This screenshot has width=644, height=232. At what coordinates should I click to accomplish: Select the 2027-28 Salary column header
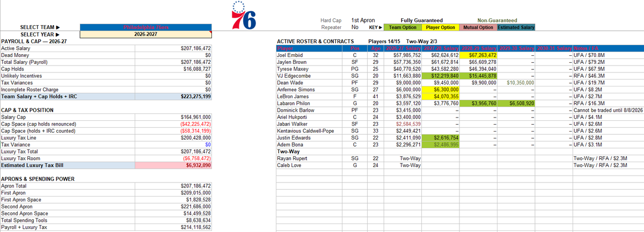(441, 49)
